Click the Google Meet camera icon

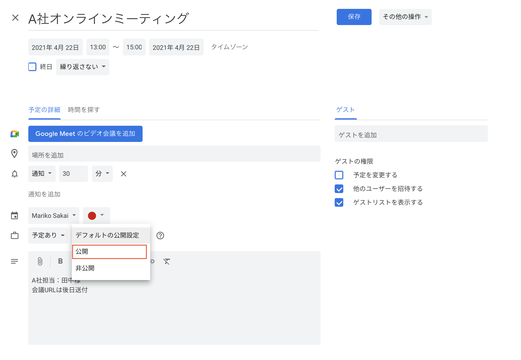coord(14,134)
